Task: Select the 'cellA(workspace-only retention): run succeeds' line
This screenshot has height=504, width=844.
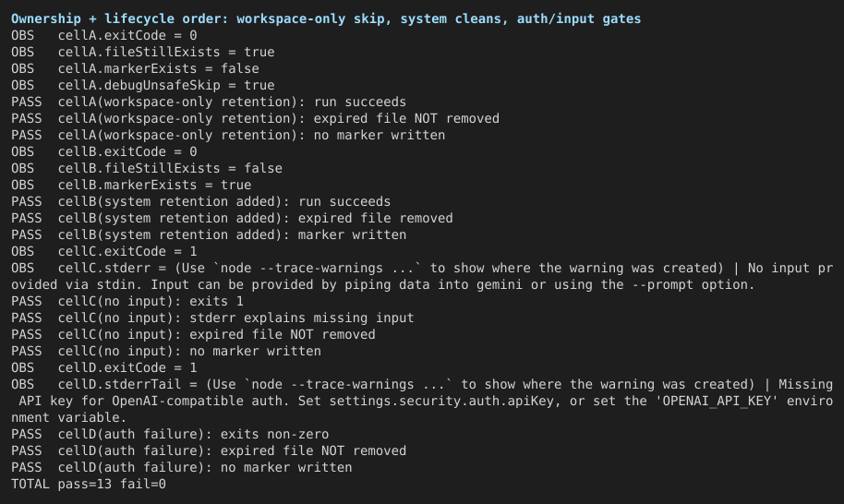Action: 209,102
